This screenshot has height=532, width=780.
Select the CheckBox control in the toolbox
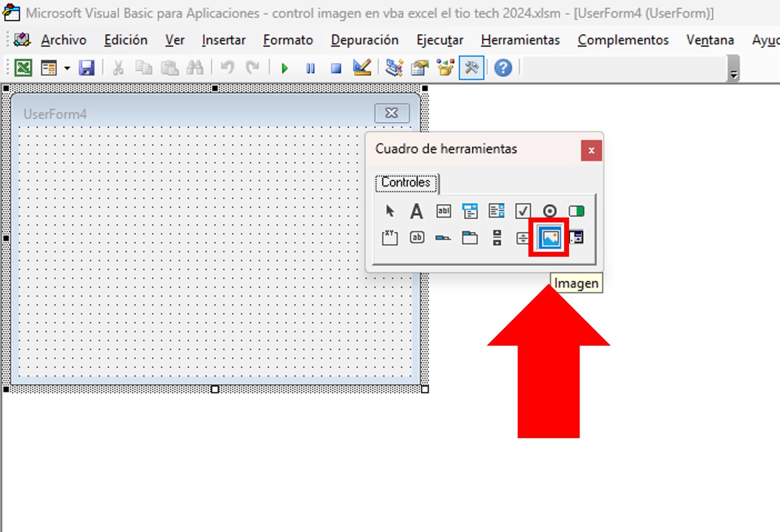point(523,212)
